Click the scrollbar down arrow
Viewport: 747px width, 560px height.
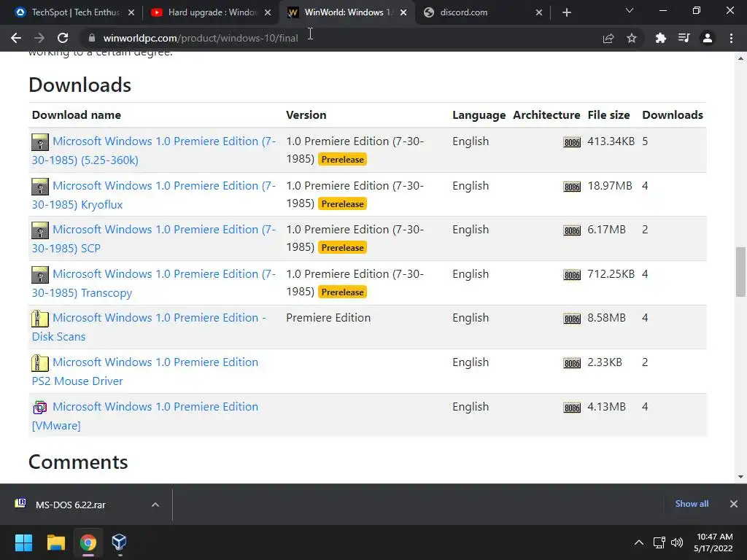pos(740,477)
